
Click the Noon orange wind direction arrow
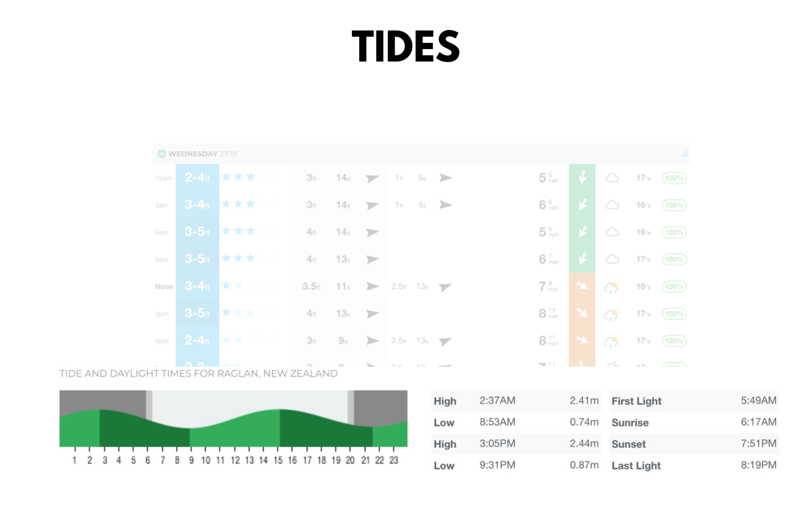pos(582,286)
